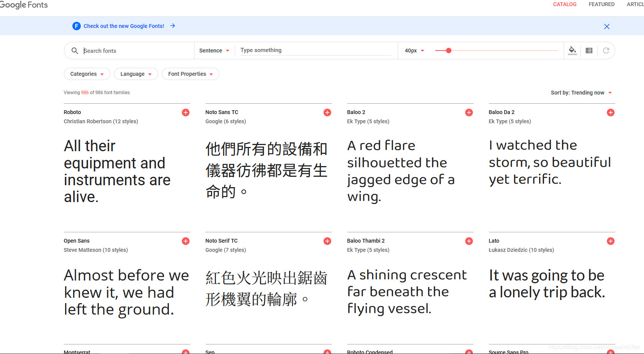Click 'Łukasz Dziedzic (10 styles)' text
The width and height of the screenshot is (644, 354).
click(521, 250)
